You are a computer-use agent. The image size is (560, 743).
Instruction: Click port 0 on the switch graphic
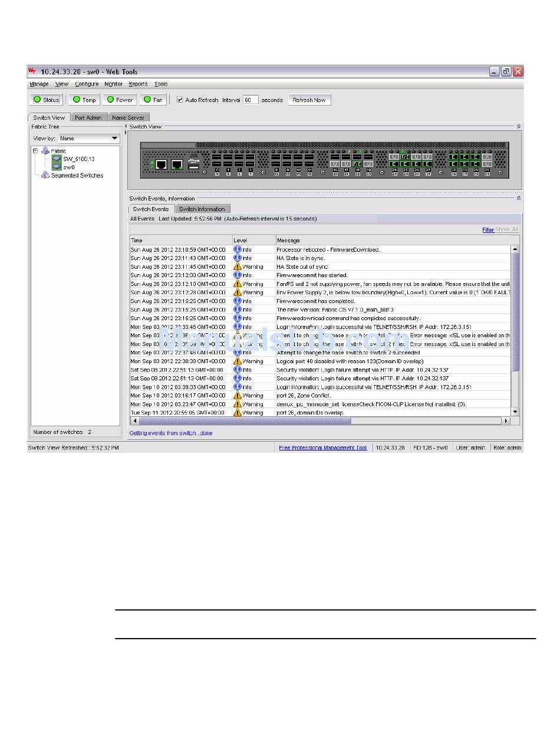217,157
